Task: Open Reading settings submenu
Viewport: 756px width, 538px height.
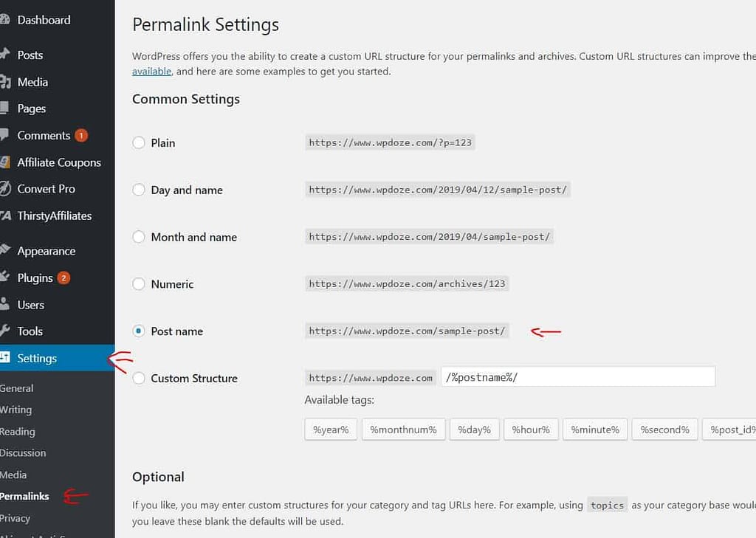Action: tap(18, 432)
